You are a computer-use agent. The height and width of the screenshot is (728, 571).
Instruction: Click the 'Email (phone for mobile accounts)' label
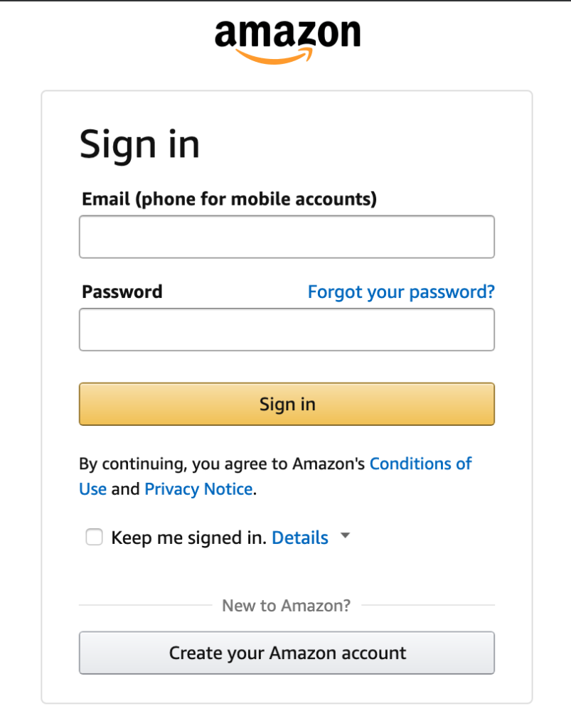click(x=229, y=199)
